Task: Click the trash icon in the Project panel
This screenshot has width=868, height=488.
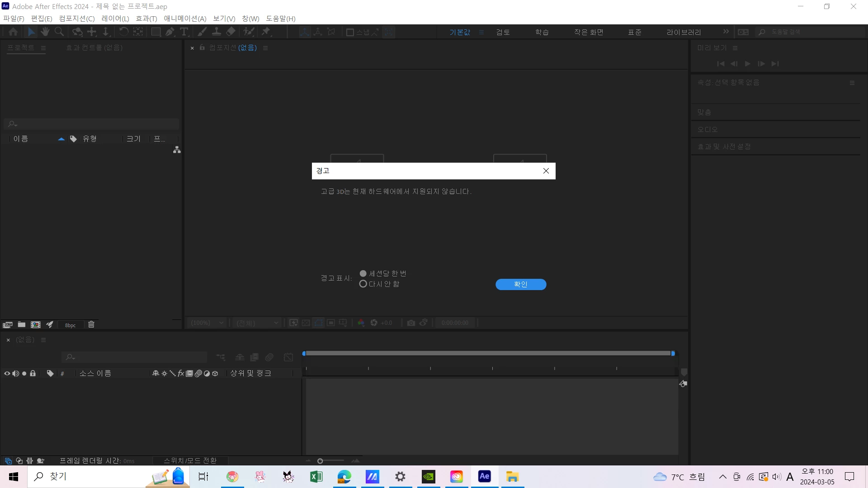Action: 91,324
